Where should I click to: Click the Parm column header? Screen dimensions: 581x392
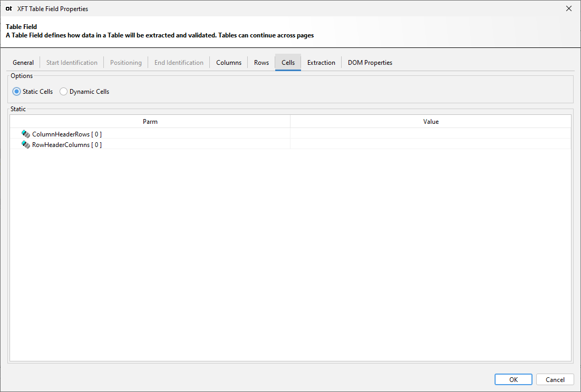tap(150, 121)
